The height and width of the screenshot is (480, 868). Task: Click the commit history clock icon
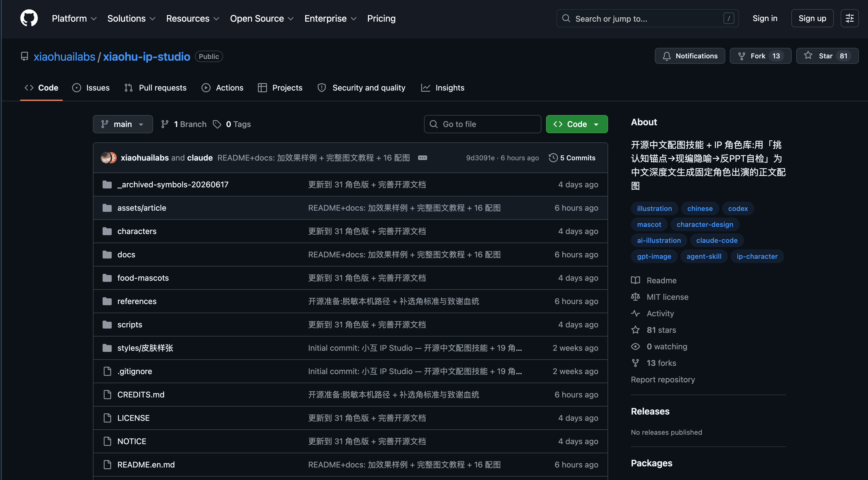[x=553, y=157]
